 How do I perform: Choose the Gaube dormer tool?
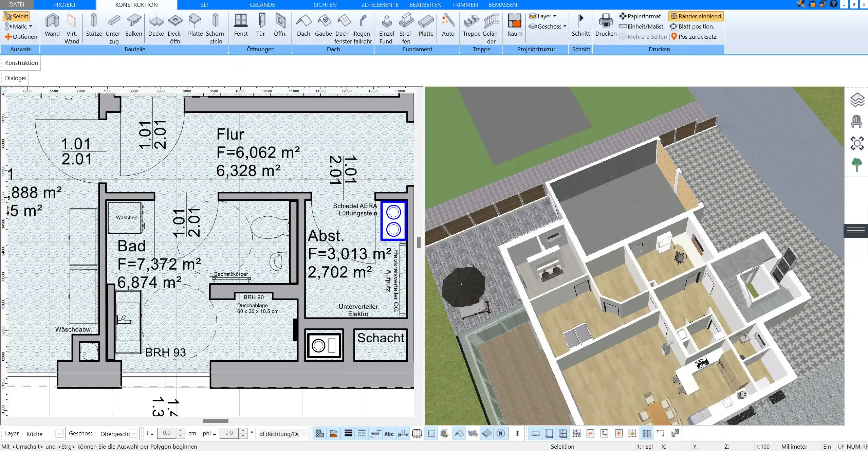(x=324, y=25)
